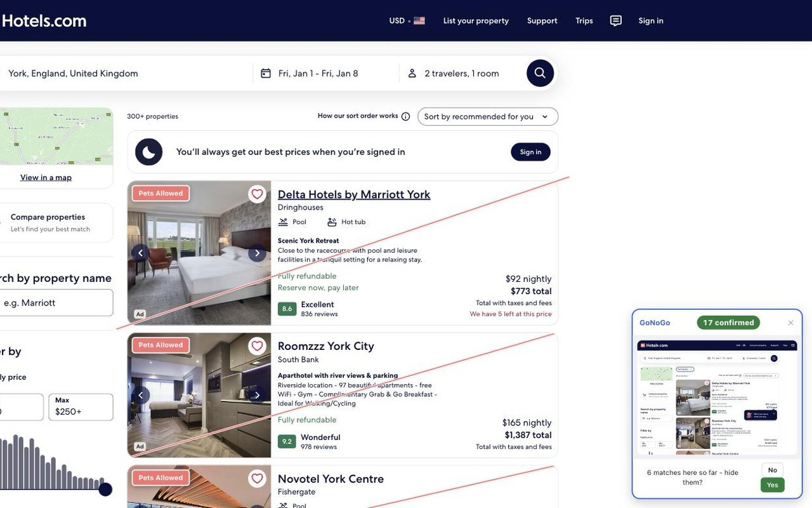Click the 836 reviews text
The image size is (812, 508).
[x=319, y=314]
